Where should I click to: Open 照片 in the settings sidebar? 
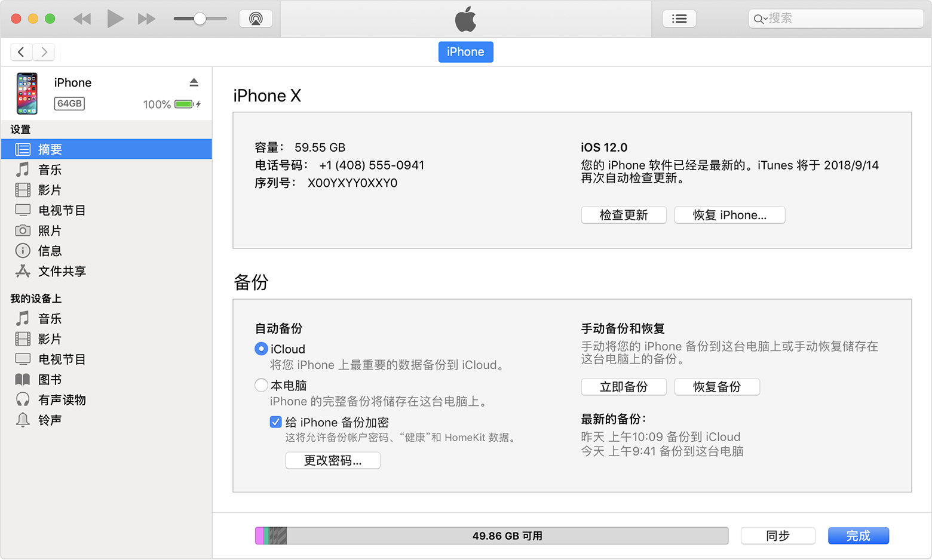50,230
